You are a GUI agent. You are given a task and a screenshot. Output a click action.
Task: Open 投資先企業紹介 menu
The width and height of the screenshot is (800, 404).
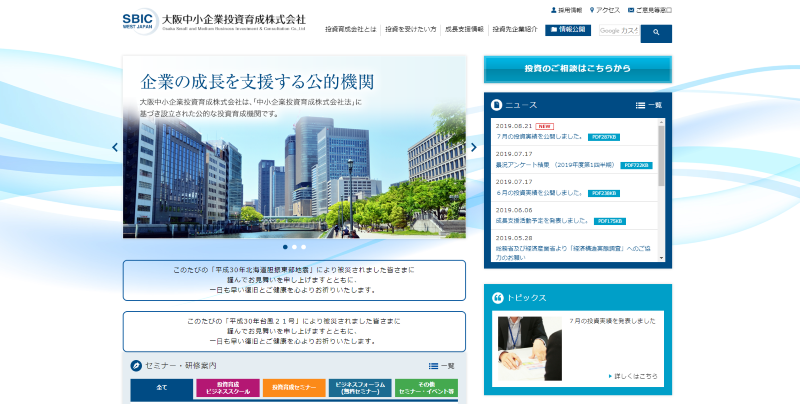pos(515,30)
